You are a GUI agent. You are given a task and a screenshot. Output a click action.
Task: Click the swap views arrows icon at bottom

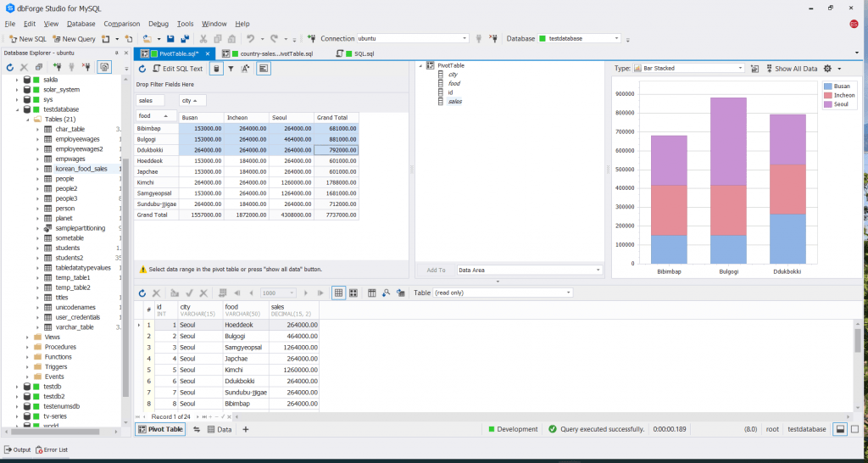point(197,429)
